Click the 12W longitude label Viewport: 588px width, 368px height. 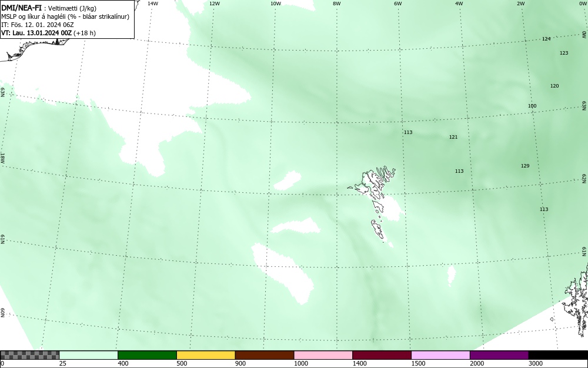pos(214,4)
